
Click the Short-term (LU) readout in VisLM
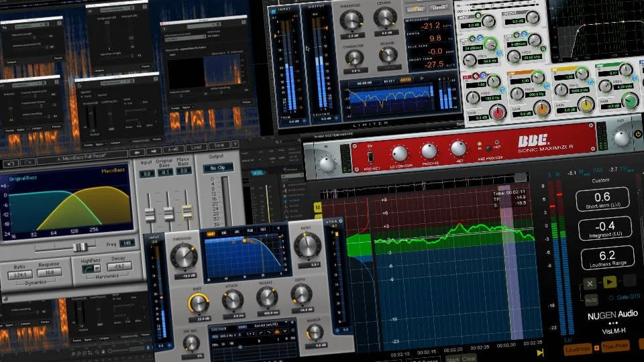(x=602, y=200)
